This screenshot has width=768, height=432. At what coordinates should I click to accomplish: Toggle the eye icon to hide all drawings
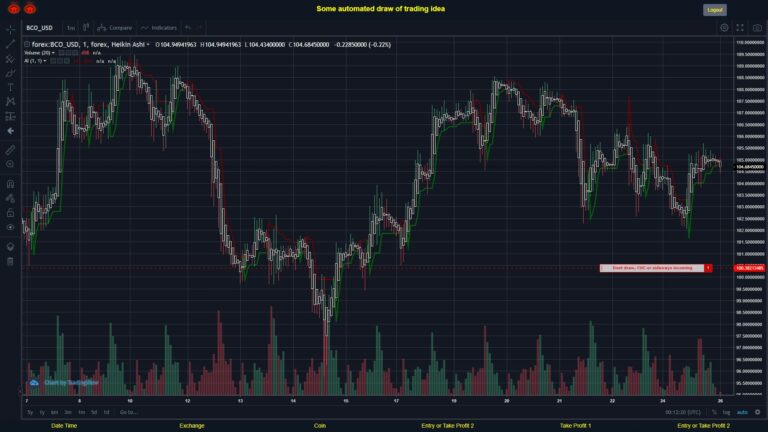10,227
